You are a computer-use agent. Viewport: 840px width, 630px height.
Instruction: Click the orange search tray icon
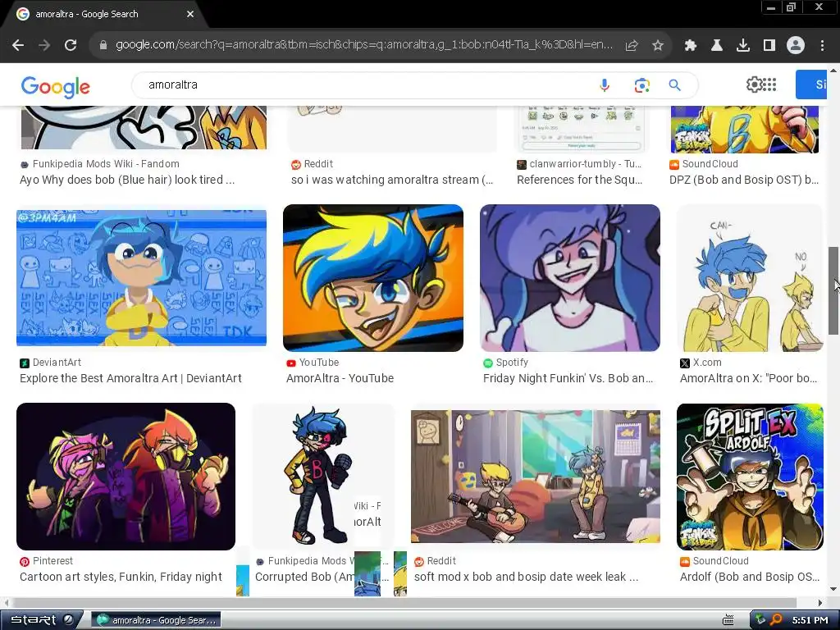pos(776,619)
